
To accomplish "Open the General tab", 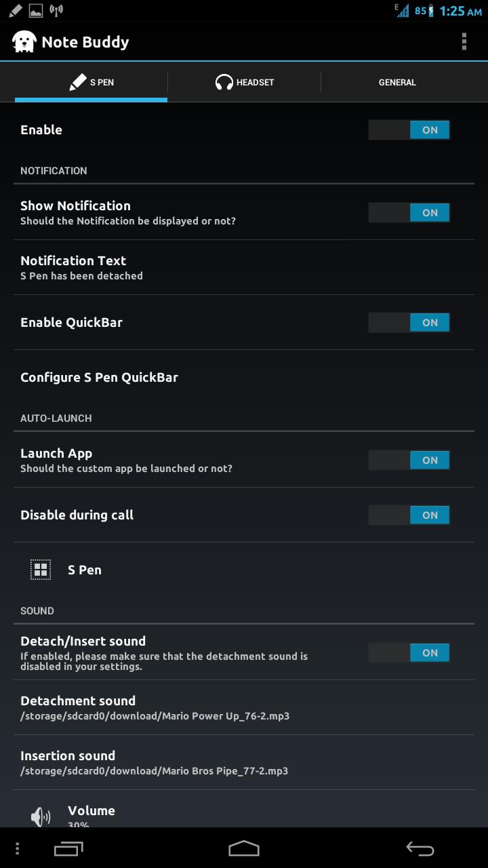I will (397, 82).
